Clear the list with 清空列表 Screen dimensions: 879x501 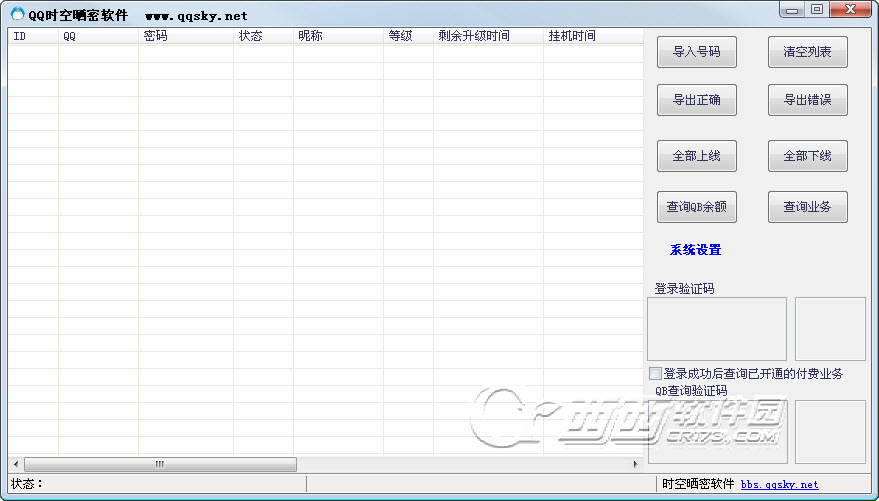pos(807,52)
